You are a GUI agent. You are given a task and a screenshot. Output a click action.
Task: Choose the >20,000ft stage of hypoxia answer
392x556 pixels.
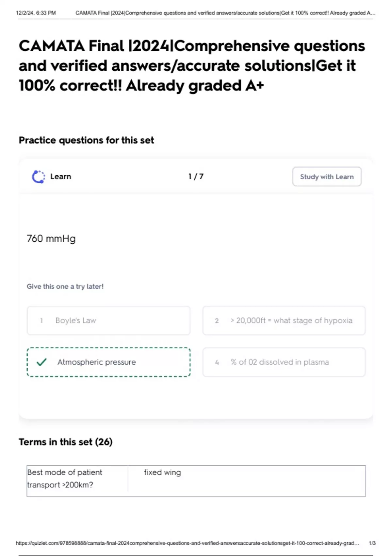point(284,321)
